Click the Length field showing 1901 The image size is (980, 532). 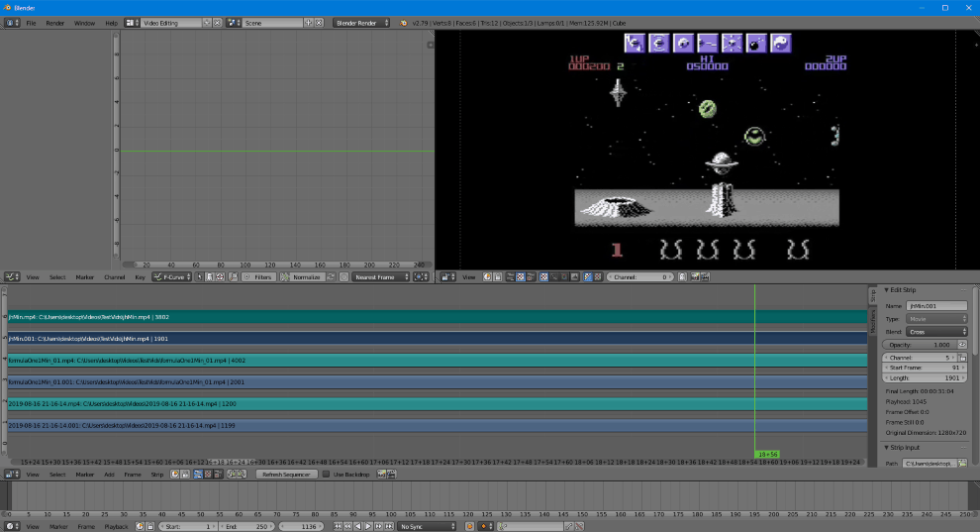pyautogui.click(x=925, y=378)
